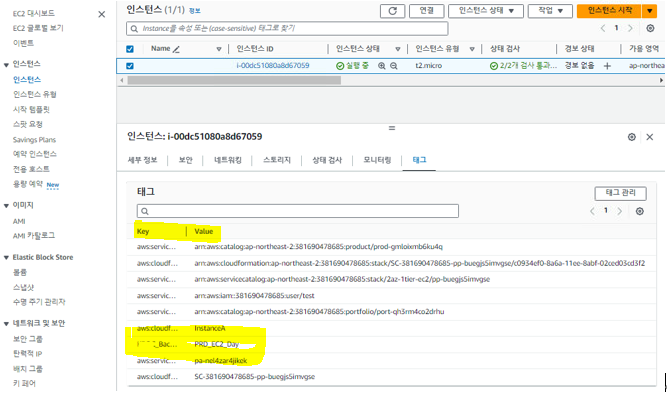Switch to the 세부 정보 tab
Viewport: 667px width, 393px height.
coord(142,160)
